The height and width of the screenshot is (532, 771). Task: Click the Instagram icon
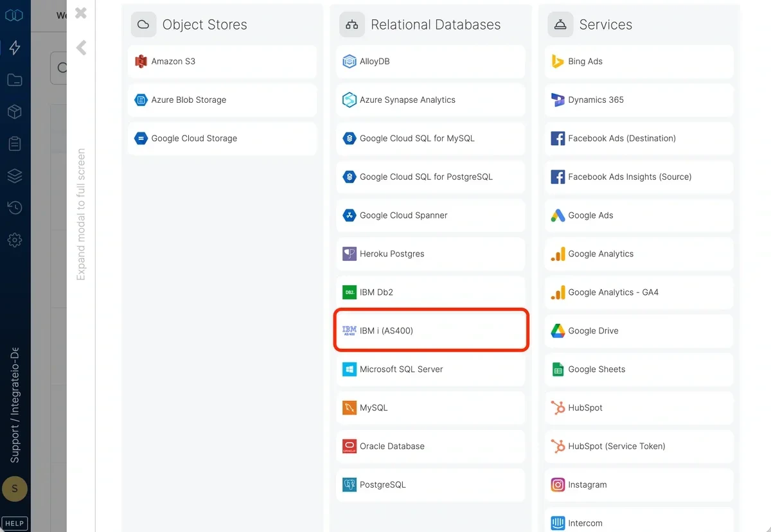[x=558, y=485]
